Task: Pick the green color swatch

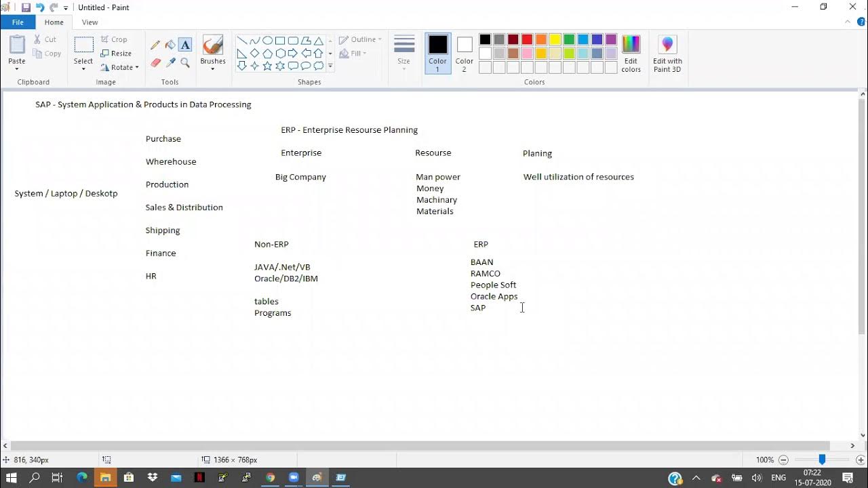Action: point(569,40)
